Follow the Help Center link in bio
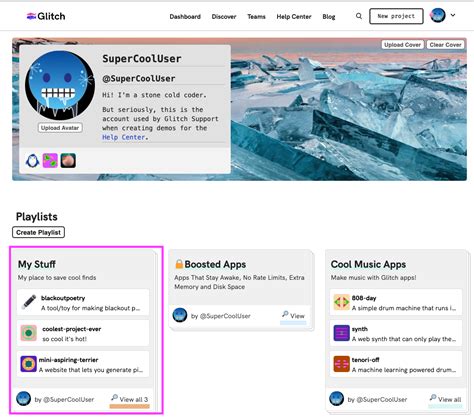This screenshot has width=474, height=418. 124,137
